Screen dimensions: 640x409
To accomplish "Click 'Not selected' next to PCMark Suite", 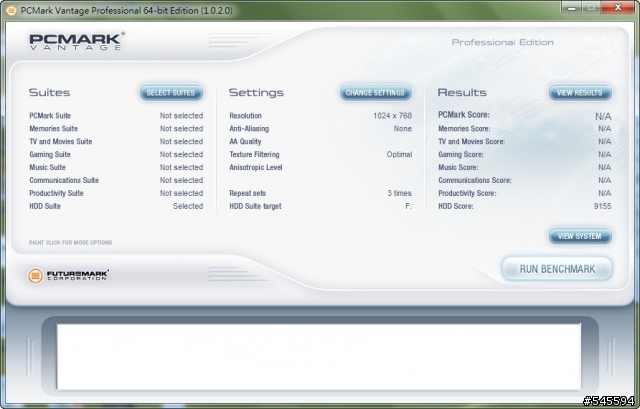I will tap(181, 116).
